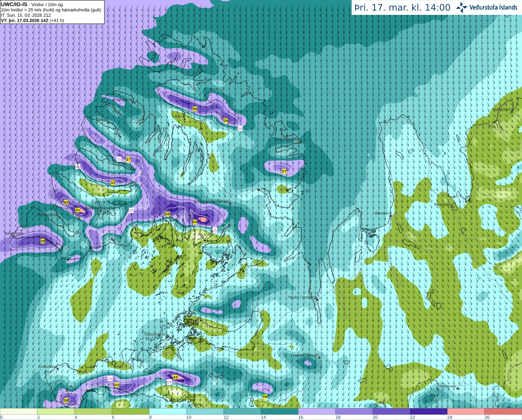The image size is (522, 420).
Task: Select the Bíldudalsflugvöllur station label
Action: (x=100, y=208)
